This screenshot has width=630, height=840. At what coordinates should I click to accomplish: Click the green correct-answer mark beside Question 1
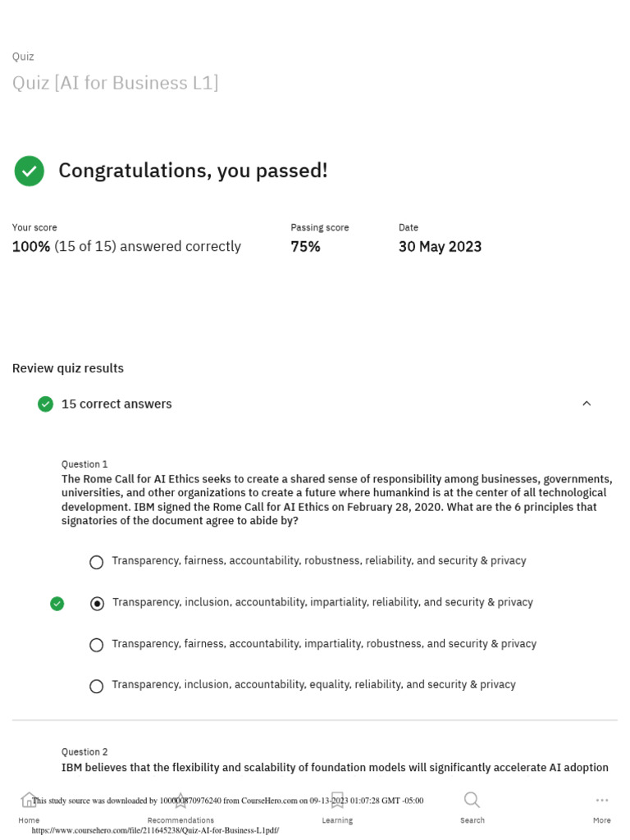(x=57, y=604)
